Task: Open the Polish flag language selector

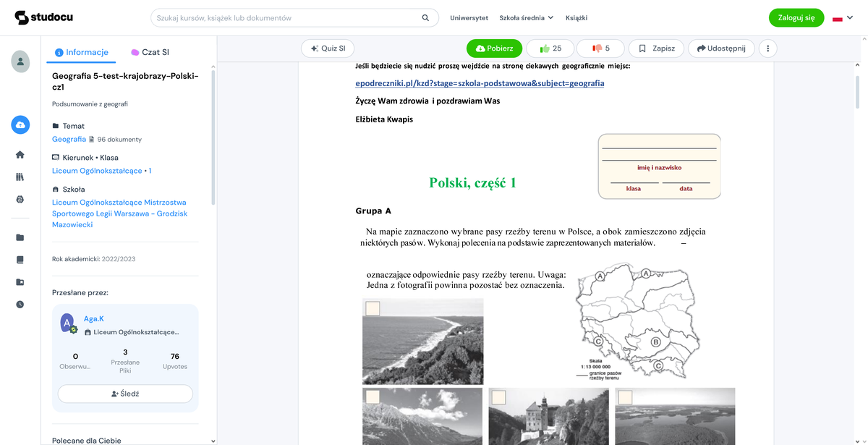Action: tap(843, 18)
